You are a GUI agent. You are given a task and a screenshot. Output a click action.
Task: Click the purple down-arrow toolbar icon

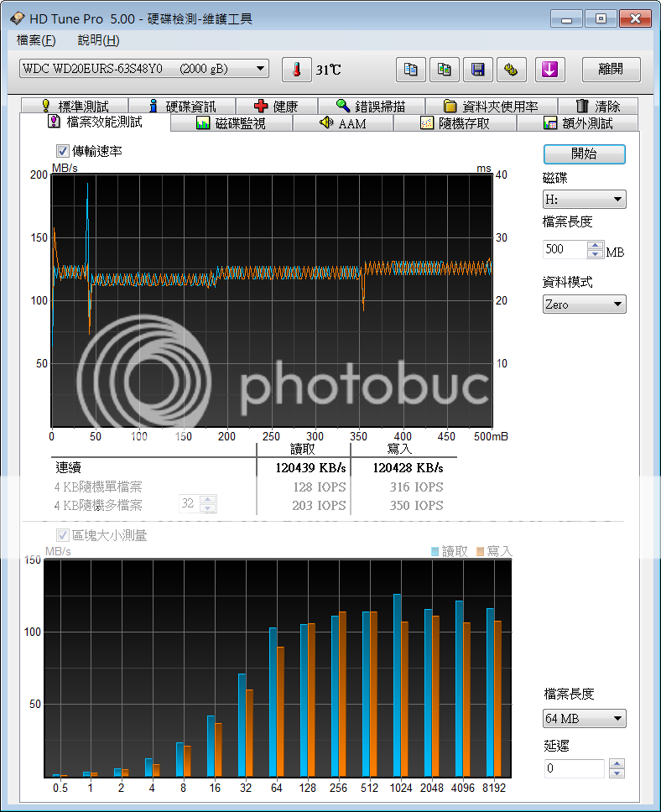(x=550, y=70)
